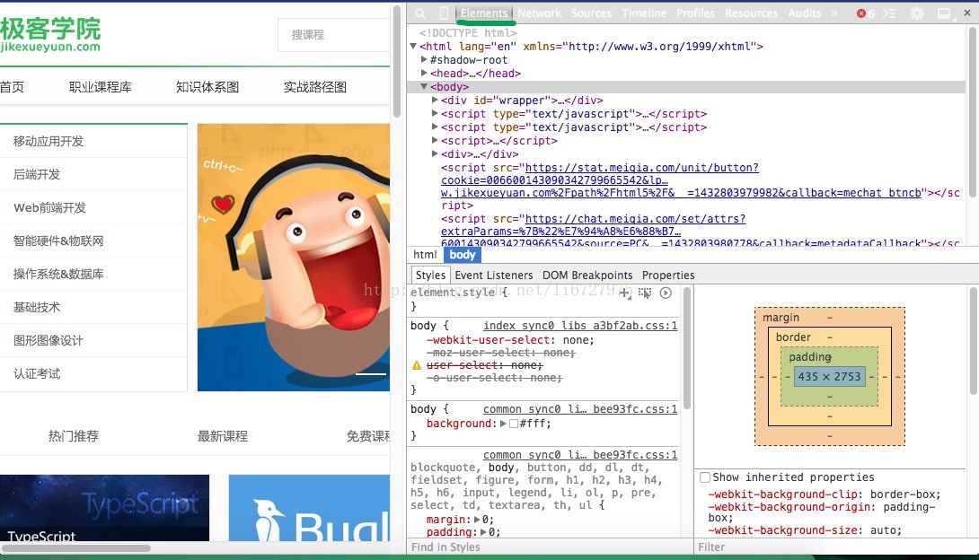Expand the #shadow-root node
Image resolution: width=979 pixels, height=560 pixels.
pos(424,60)
